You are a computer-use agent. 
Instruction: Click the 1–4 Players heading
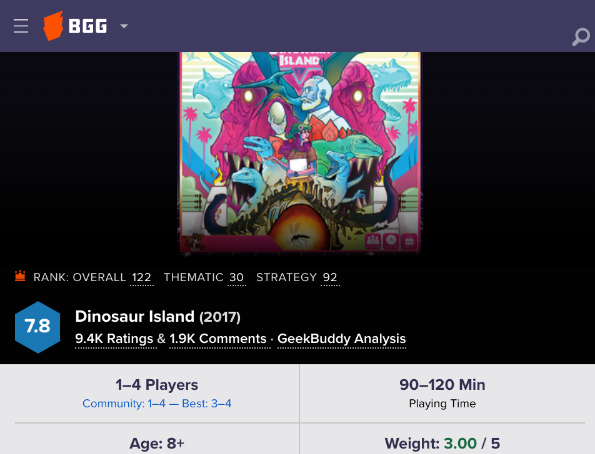pyautogui.click(x=157, y=385)
